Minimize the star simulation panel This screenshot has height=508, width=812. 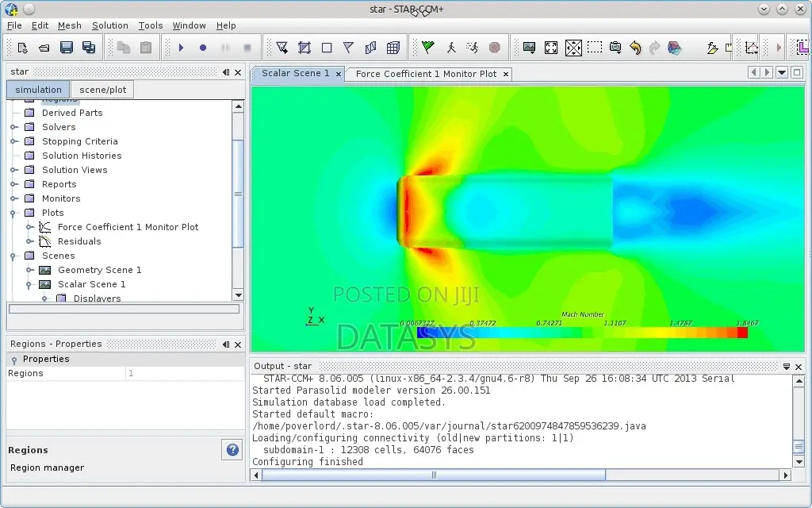(x=226, y=72)
